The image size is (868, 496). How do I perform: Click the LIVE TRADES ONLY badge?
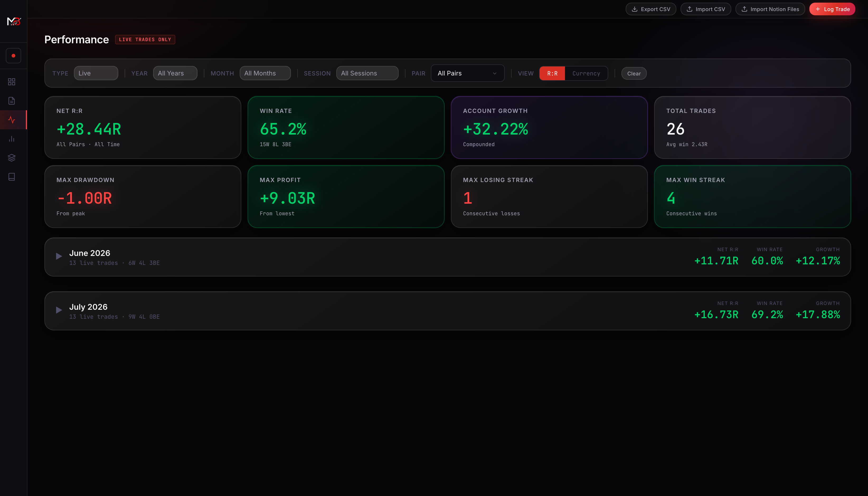click(145, 40)
